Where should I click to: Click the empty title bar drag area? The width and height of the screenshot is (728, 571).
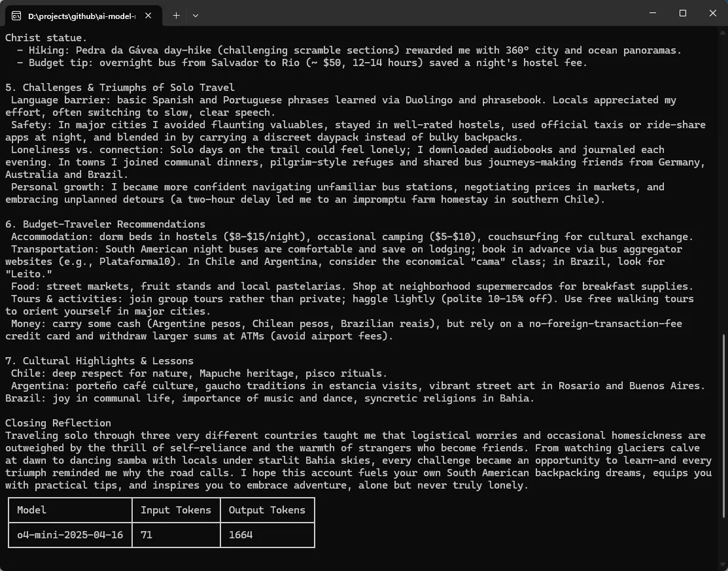419,13
